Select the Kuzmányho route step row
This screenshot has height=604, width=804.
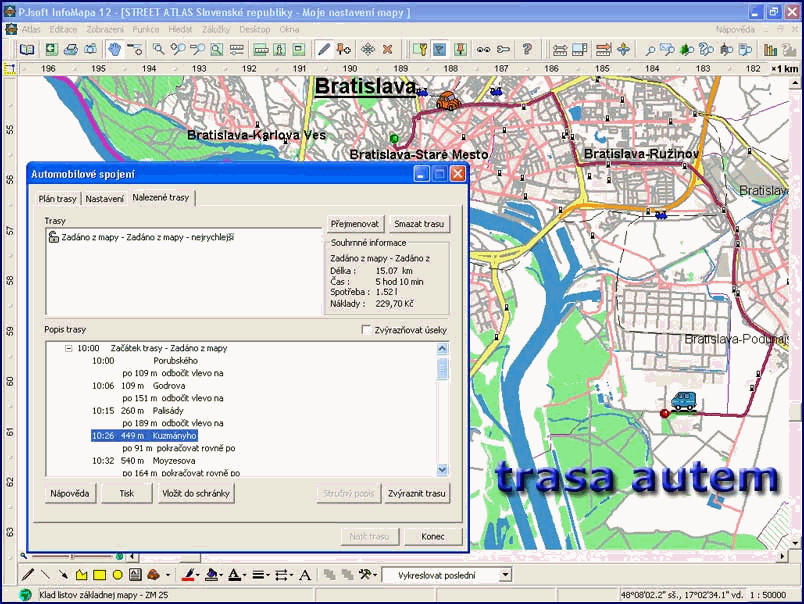coord(144,436)
